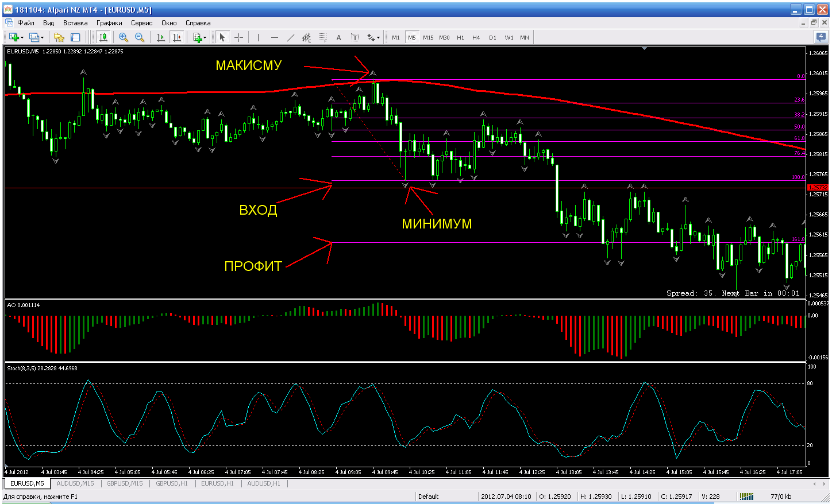Click the Zoom In magnifier
This screenshot has width=832, height=504.
(x=123, y=37)
